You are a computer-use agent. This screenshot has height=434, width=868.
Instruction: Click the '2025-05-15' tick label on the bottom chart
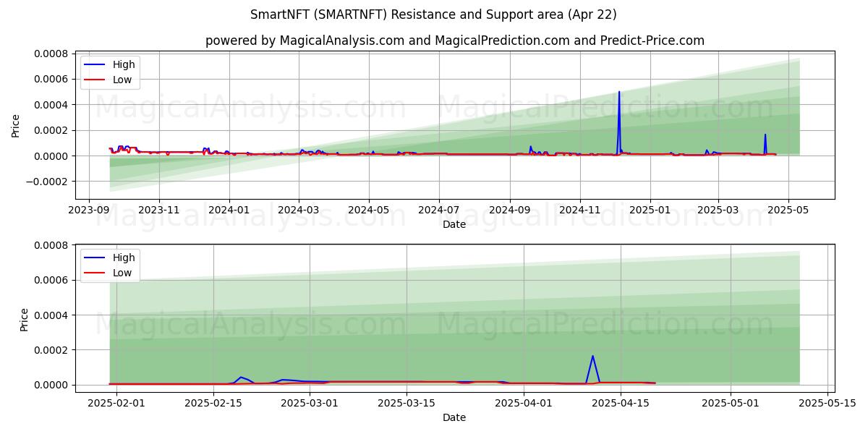[x=827, y=403]
